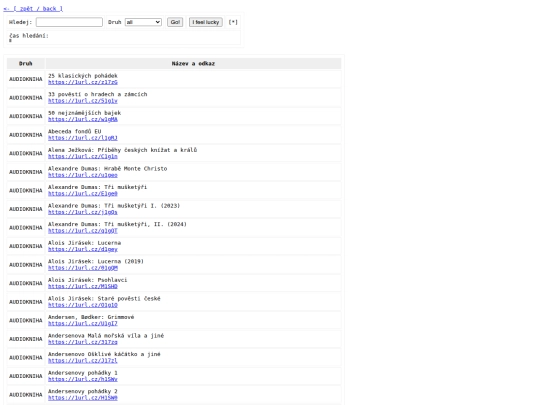Open the link under Abeceda fondů EU
The width and height of the screenshot is (540, 405).
point(83,138)
